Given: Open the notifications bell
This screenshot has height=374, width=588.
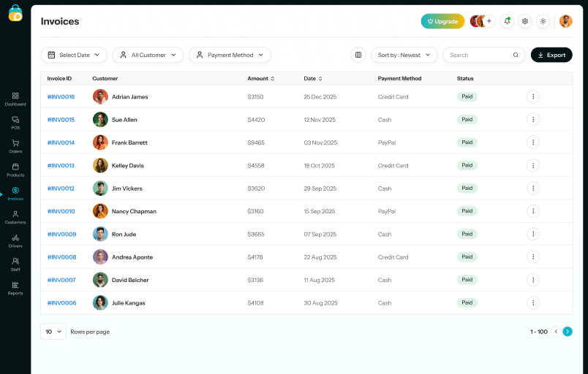Looking at the screenshot, I should tap(507, 21).
